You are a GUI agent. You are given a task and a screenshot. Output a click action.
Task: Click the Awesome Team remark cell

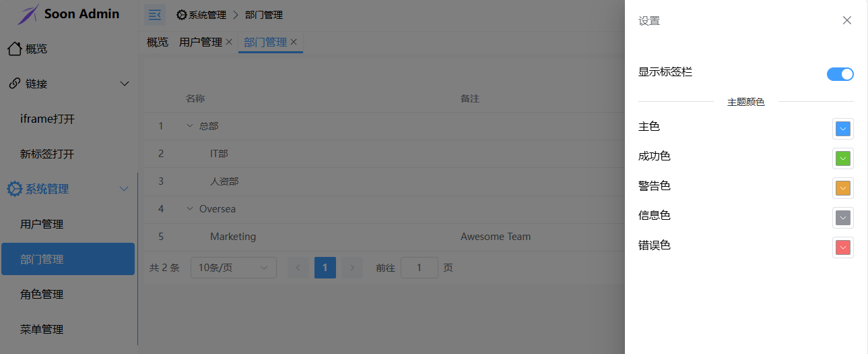[x=496, y=237]
